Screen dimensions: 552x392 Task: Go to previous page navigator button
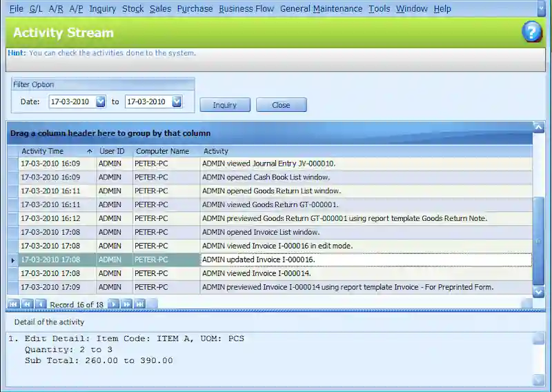(x=27, y=304)
